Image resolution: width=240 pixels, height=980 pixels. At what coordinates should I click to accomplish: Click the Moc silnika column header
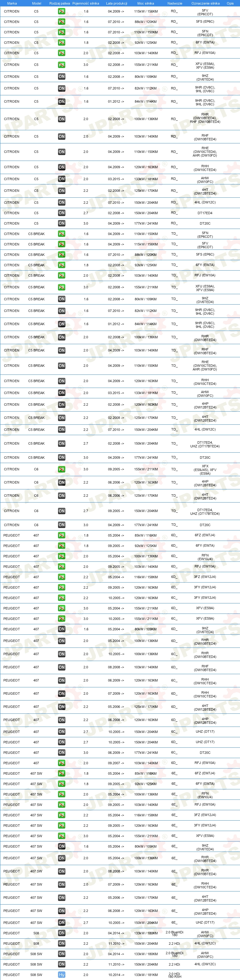(145, 3)
